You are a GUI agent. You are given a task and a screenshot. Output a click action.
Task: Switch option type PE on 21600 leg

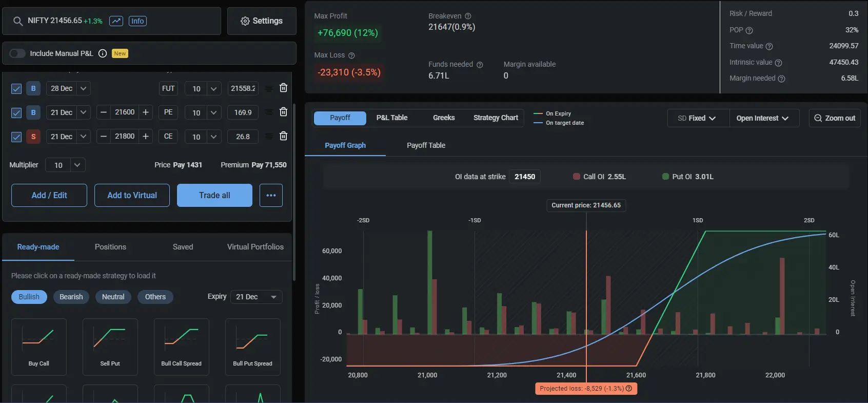168,112
